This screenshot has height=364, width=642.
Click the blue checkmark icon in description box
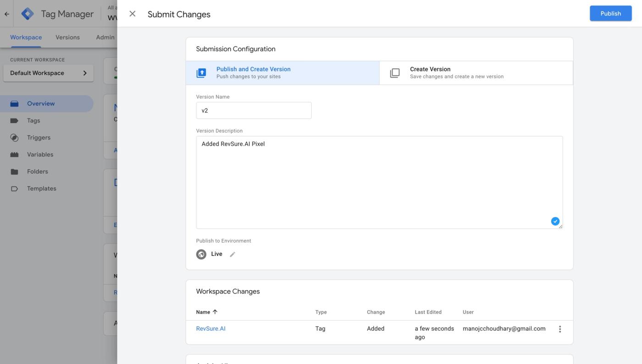point(555,221)
